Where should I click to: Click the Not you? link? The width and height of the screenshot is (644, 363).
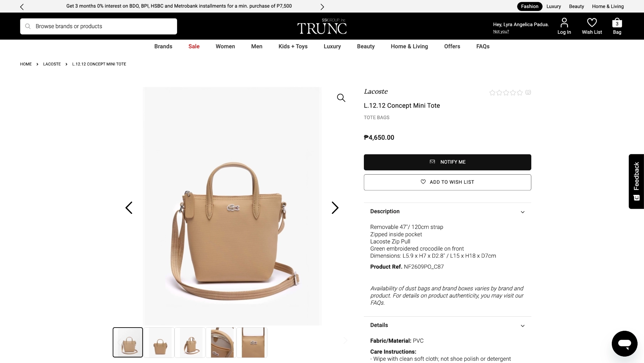(x=501, y=32)
